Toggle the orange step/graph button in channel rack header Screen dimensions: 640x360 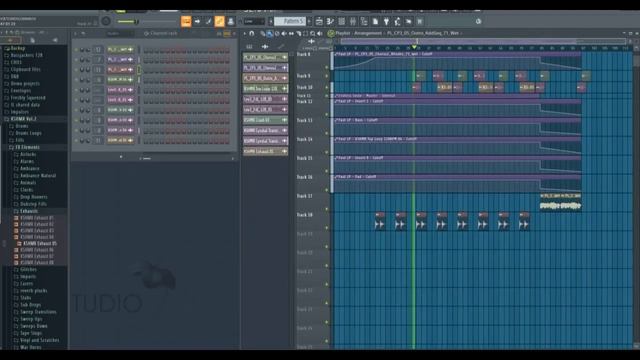[x=227, y=33]
